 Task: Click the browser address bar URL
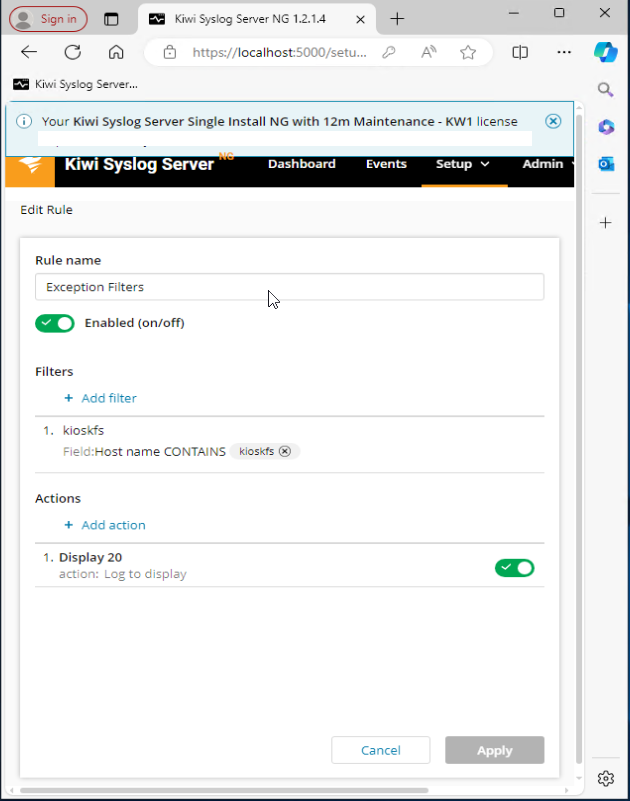coord(279,52)
